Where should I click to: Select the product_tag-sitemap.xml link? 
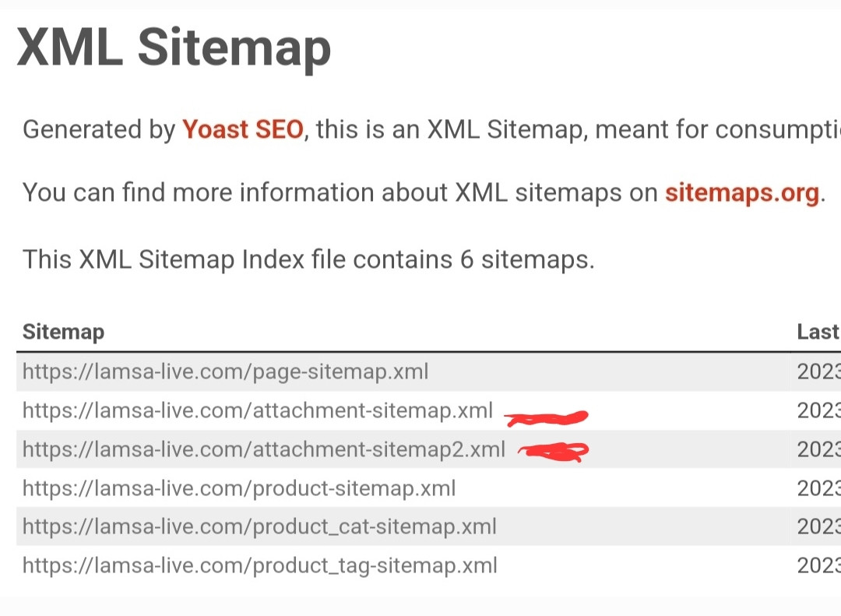coord(259,565)
